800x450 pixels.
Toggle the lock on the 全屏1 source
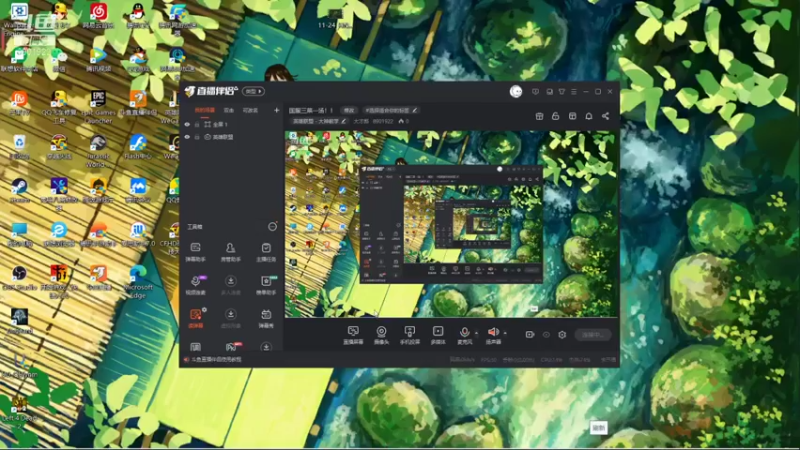pyautogui.click(x=197, y=124)
